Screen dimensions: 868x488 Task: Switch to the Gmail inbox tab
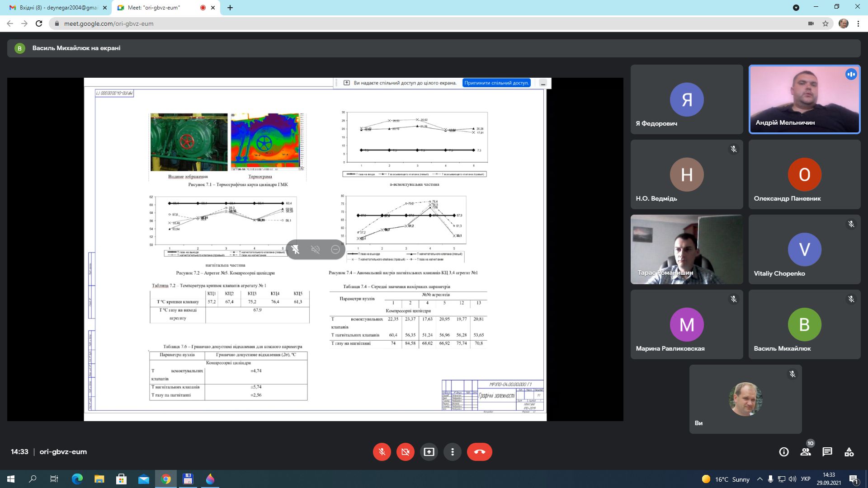[x=59, y=8]
